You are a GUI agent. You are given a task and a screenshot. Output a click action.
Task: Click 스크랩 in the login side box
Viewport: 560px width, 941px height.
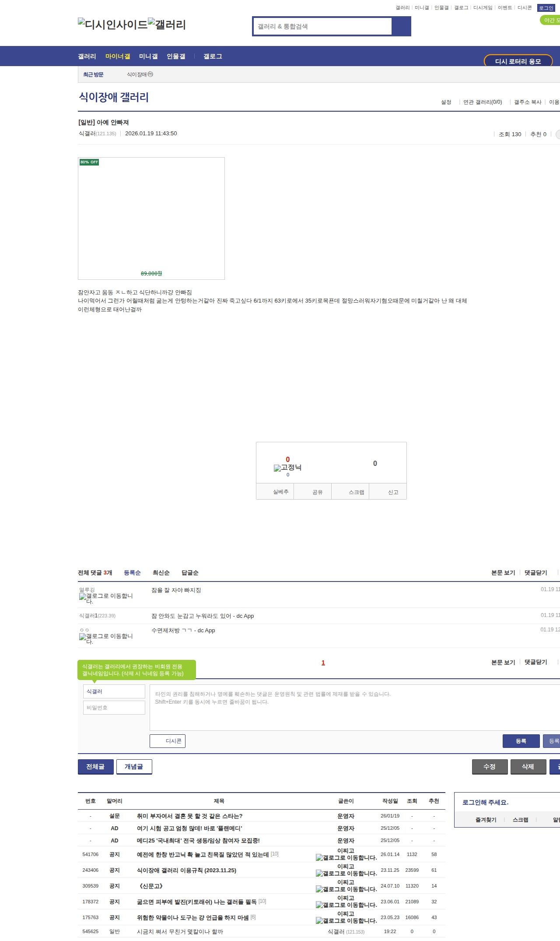[x=520, y=820]
